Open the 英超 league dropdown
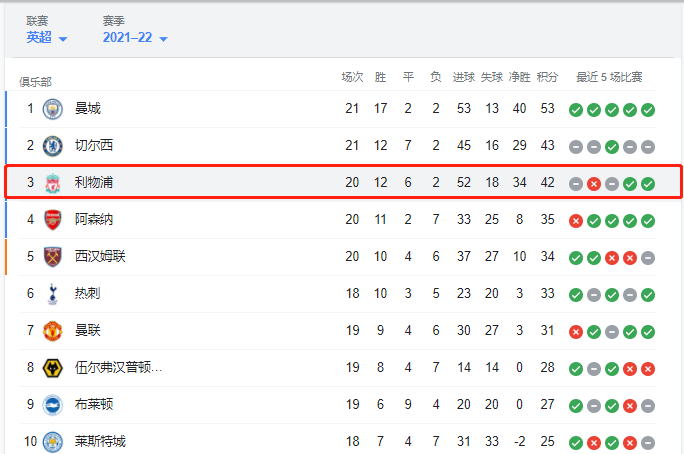Screen dimensions: 684x454 [47, 38]
